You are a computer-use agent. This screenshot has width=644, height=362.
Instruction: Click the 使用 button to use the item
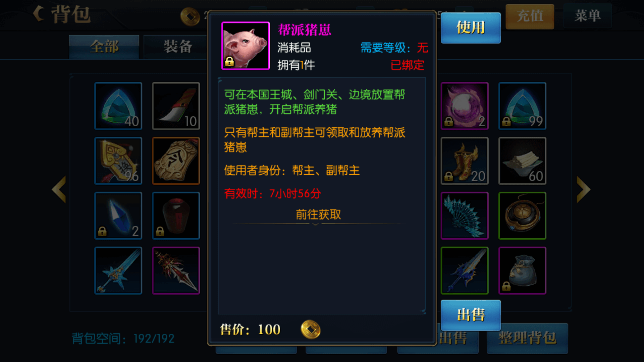(x=471, y=28)
